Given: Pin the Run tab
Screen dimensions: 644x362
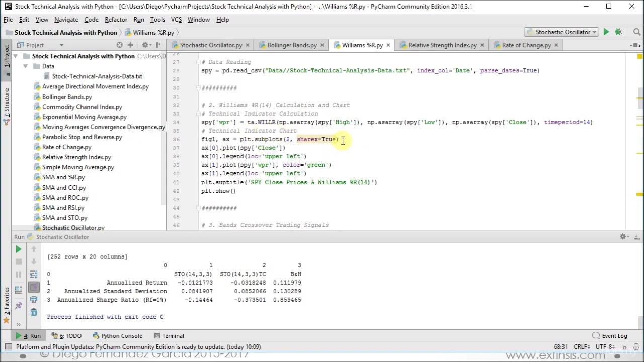Looking at the screenshot, I should coord(19,305).
